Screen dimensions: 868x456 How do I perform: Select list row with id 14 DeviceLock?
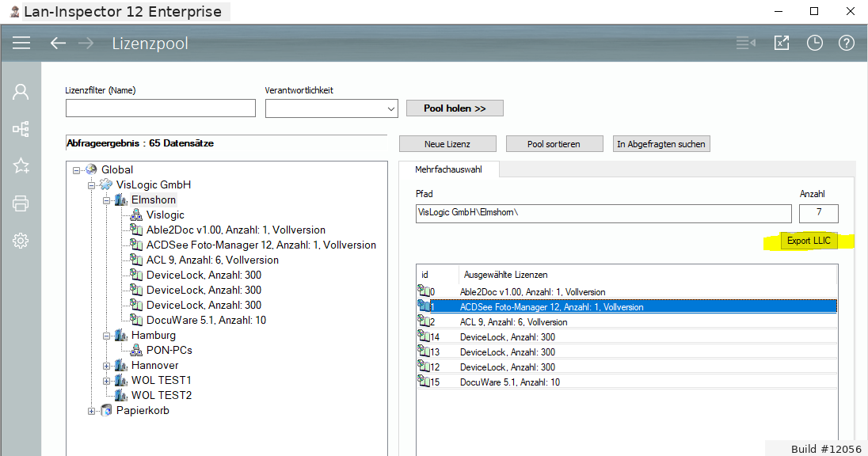tap(626, 336)
